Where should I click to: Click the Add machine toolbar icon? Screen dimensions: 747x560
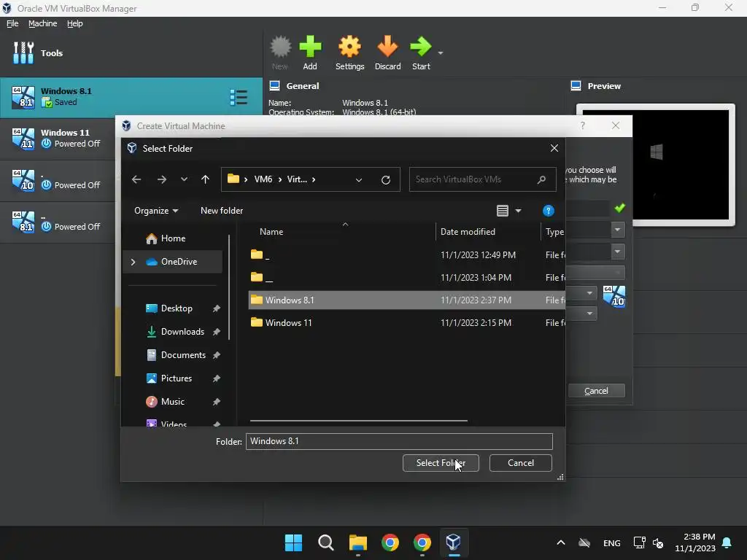[x=310, y=47]
